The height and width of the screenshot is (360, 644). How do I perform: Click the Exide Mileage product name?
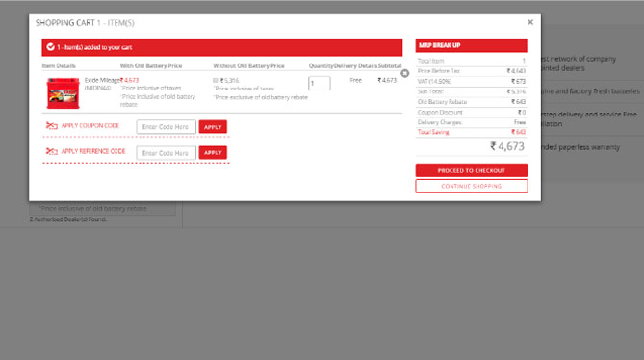[x=102, y=80]
